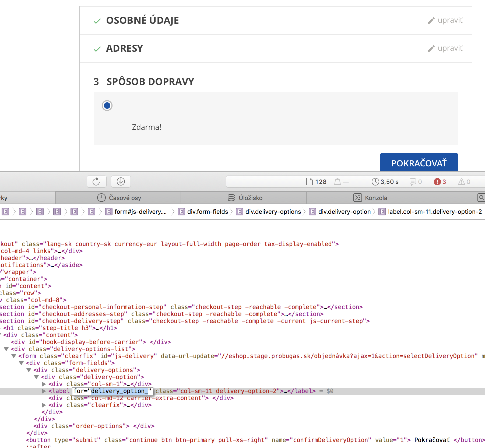Click the warning triangle count indicator
485x448 pixels.
tap(464, 182)
